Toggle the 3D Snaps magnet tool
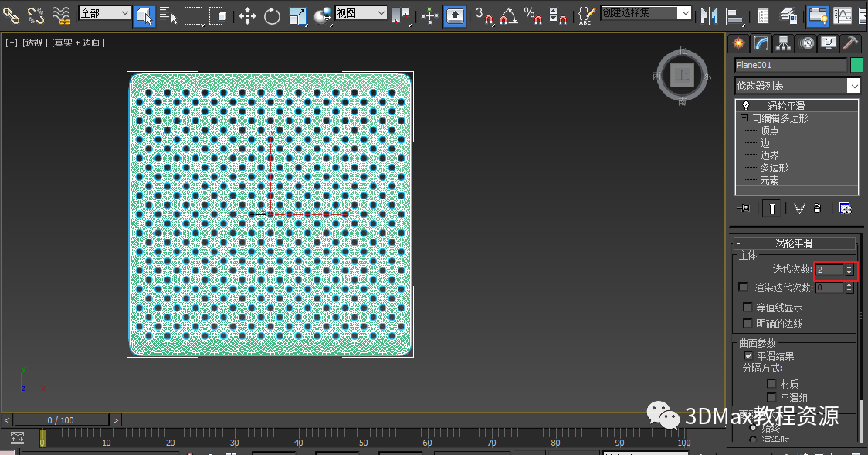The height and width of the screenshot is (455, 868). pos(484,15)
